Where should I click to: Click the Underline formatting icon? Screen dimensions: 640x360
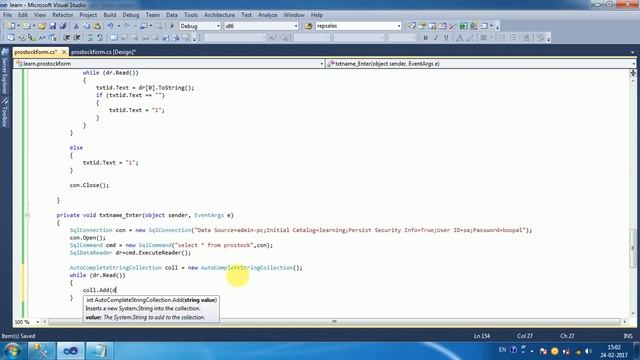click(446, 38)
